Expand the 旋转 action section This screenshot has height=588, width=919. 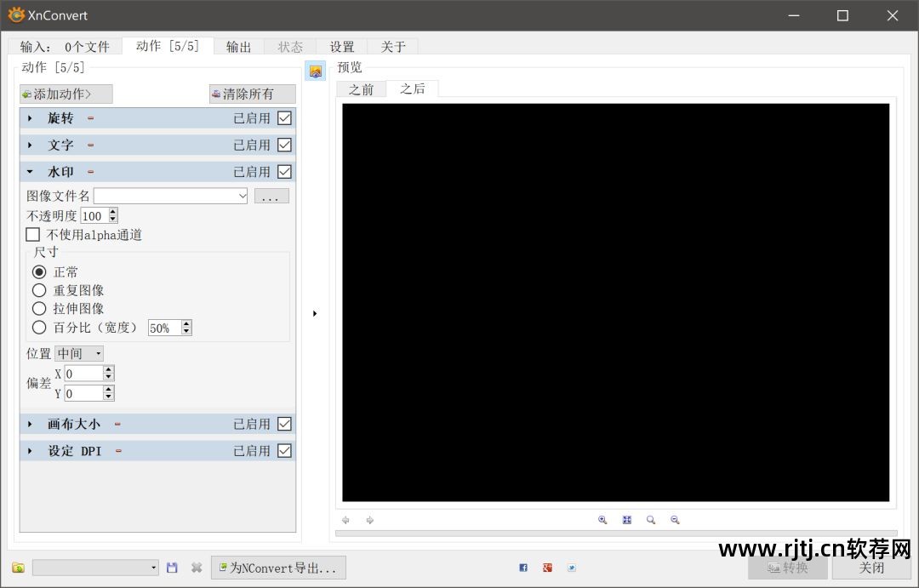tap(30, 118)
